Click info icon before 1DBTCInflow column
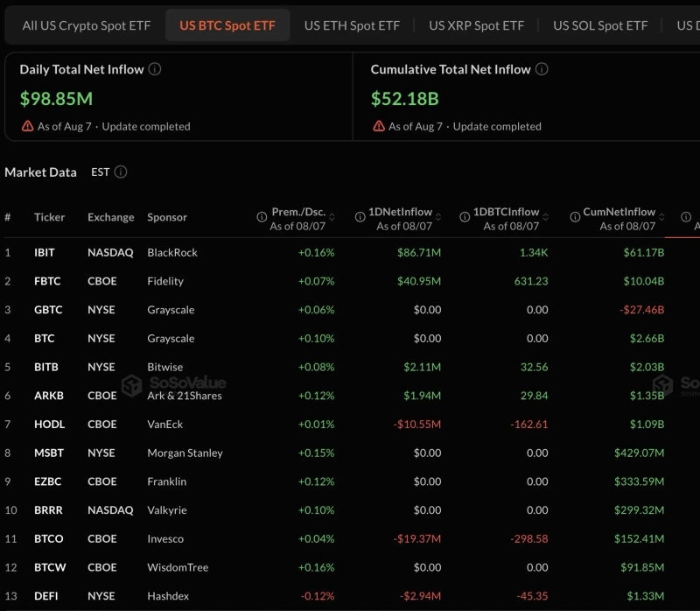700x611 pixels. [465, 217]
